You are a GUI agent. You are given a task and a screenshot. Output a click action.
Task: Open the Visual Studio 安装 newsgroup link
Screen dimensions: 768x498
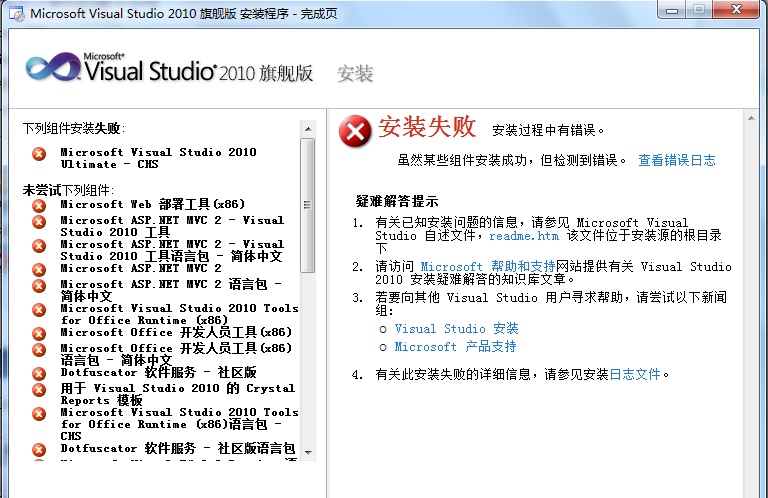(456, 328)
